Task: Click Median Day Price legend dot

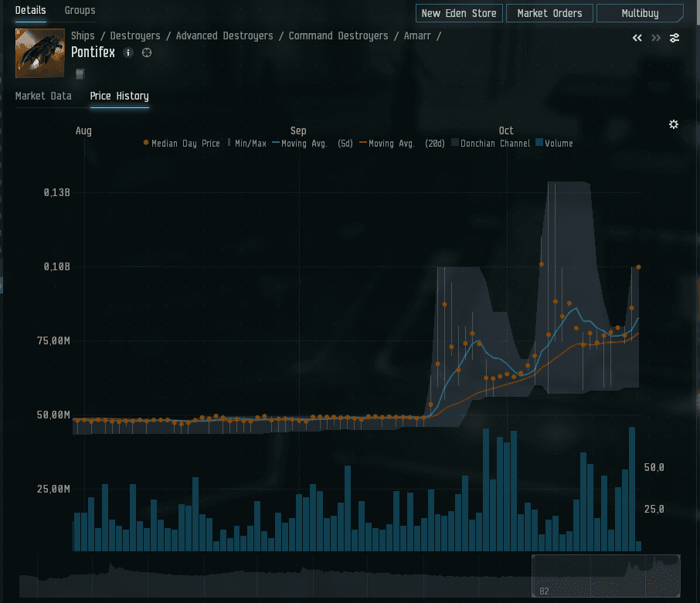Action: [x=146, y=143]
